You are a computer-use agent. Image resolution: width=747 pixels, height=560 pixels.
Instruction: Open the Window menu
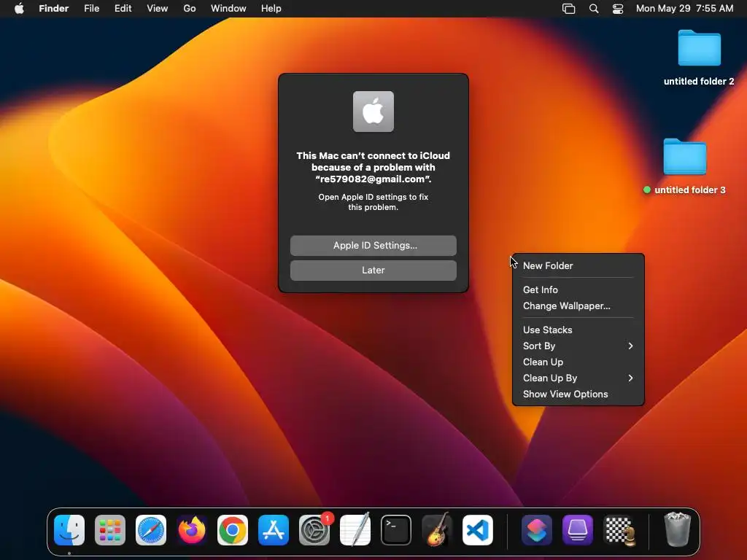tap(228, 9)
